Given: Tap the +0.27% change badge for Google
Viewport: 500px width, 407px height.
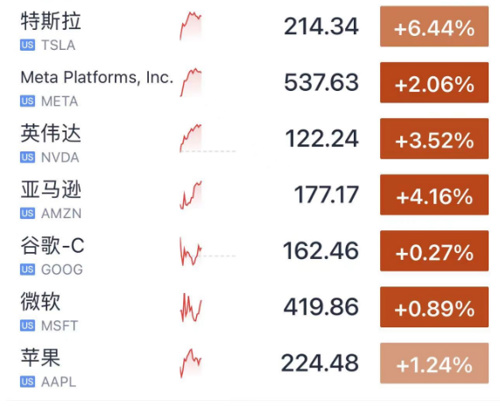Looking at the screenshot, I should 434,251.
